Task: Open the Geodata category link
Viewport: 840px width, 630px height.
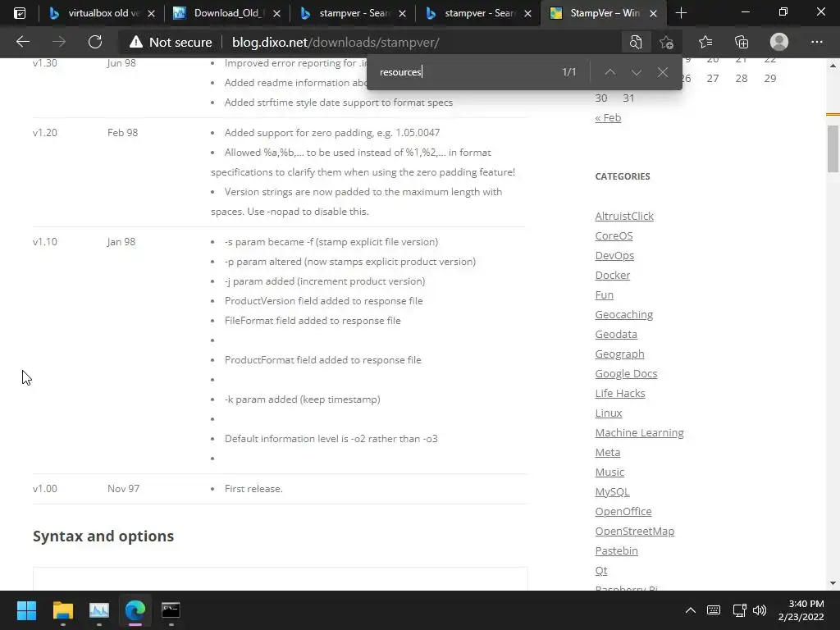Action: tap(616, 335)
